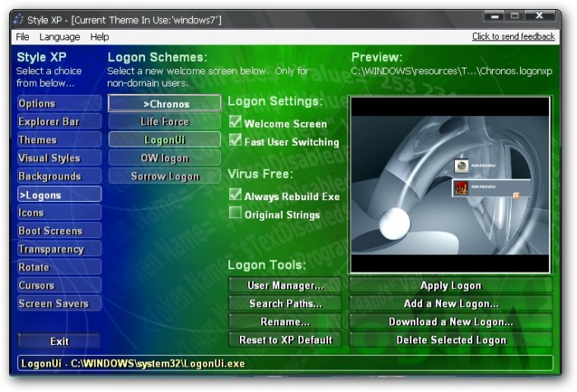The image size is (577, 392).
Task: Open the Explorer Bar section
Action: click(59, 122)
